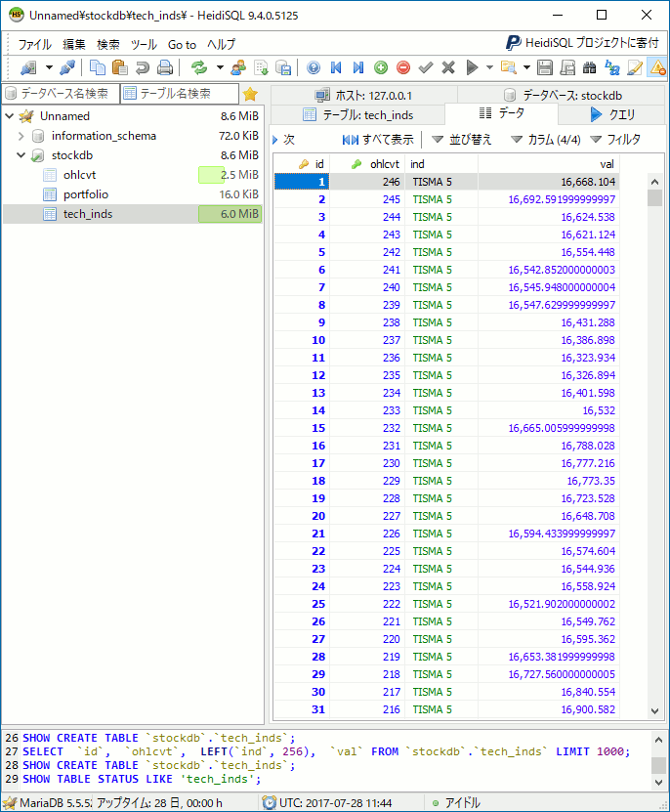The image size is (670, 812).
Task: Click the Load SQL file icon
Action: [262, 67]
